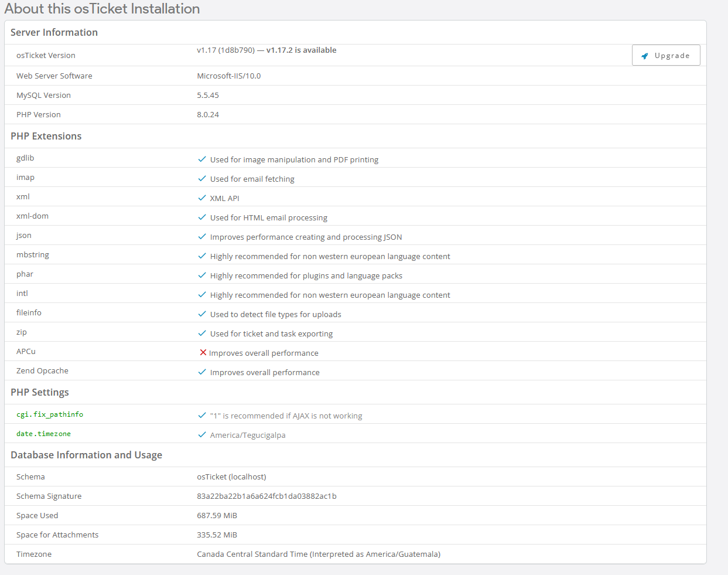The width and height of the screenshot is (728, 575).
Task: Click the 'About this osTicket Installation' page title
Action: pyautogui.click(x=102, y=9)
